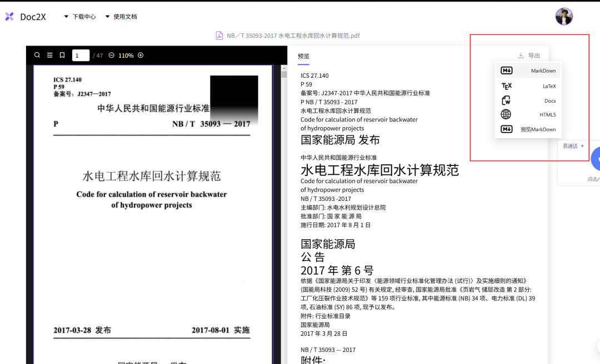
Task: Open search in the PDF viewer
Action: (x=37, y=55)
